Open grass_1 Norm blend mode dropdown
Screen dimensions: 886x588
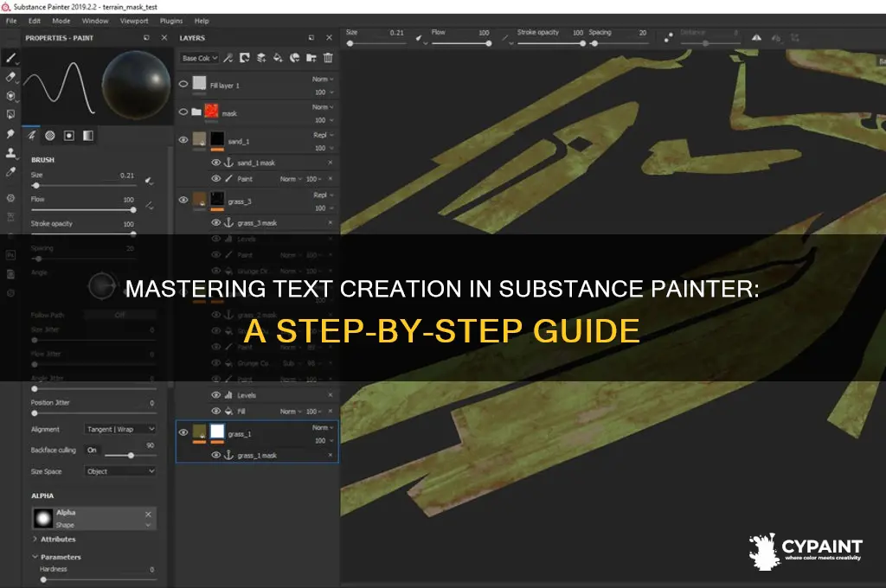[x=323, y=427]
